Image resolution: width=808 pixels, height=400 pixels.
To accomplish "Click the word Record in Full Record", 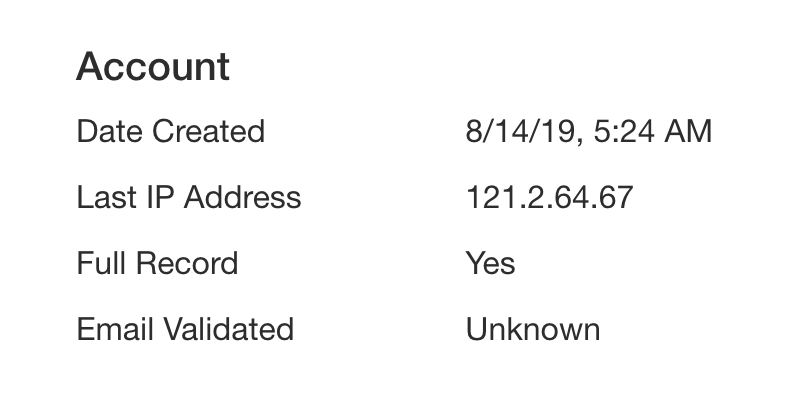I will click(187, 263).
